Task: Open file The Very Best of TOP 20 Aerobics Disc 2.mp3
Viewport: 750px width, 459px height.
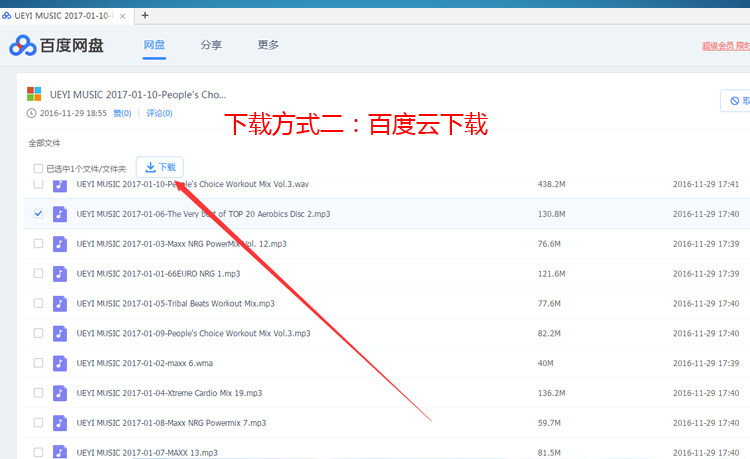Action: click(203, 214)
